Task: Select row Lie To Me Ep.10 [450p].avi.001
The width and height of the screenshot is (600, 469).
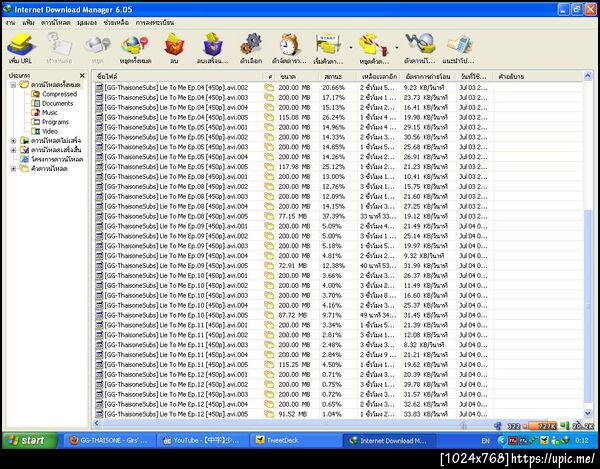Action: 338,275
